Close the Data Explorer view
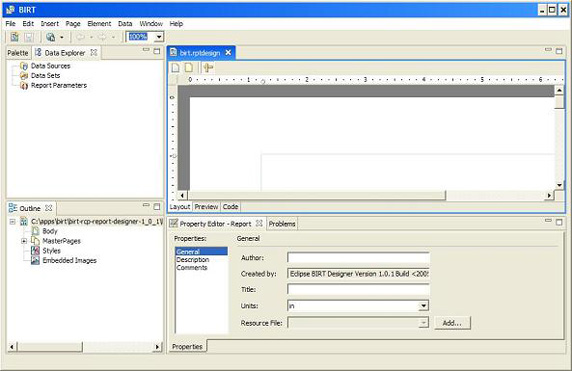 [x=94, y=53]
